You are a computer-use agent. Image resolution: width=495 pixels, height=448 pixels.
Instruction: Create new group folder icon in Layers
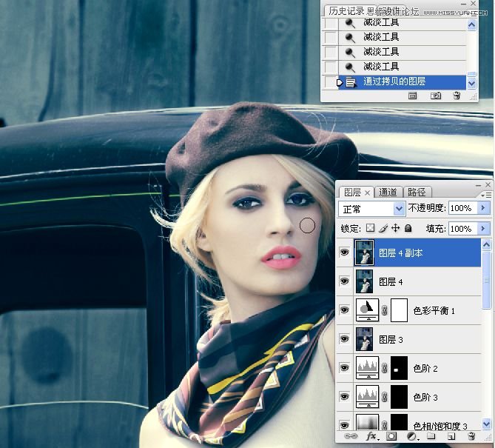tap(431, 438)
